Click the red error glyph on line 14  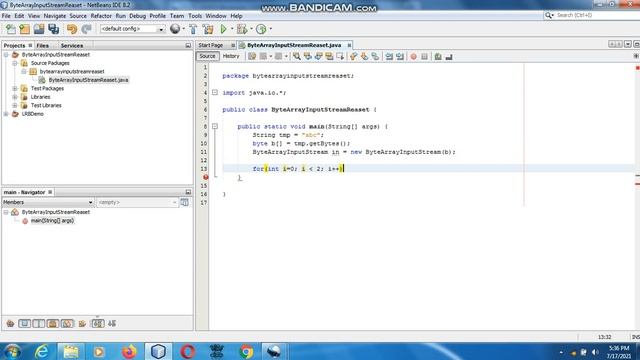[x=206, y=177]
